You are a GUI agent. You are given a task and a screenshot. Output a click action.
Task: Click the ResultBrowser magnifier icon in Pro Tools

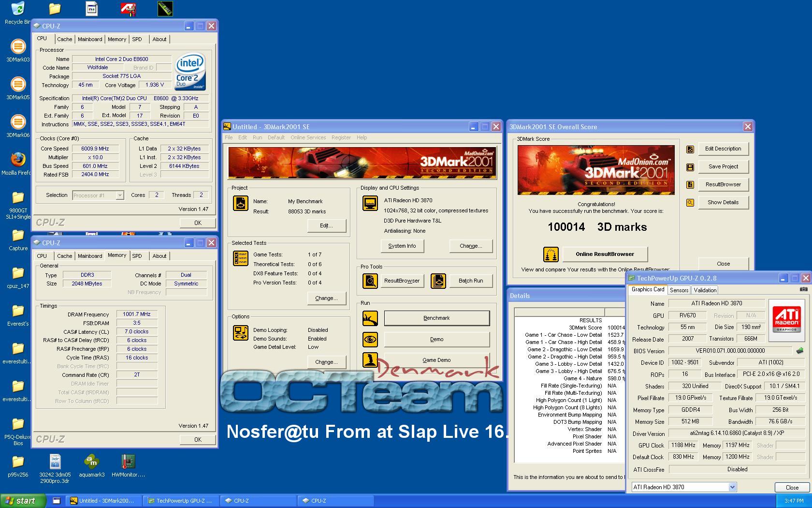(370, 281)
